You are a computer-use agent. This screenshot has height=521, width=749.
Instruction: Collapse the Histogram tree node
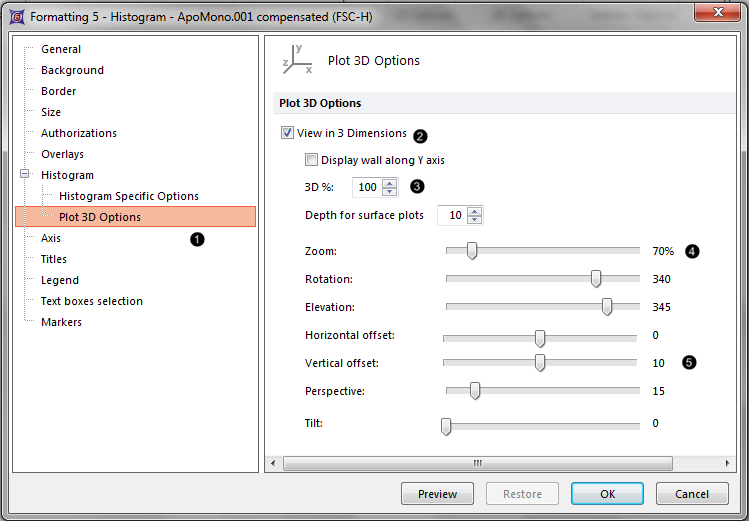24,175
